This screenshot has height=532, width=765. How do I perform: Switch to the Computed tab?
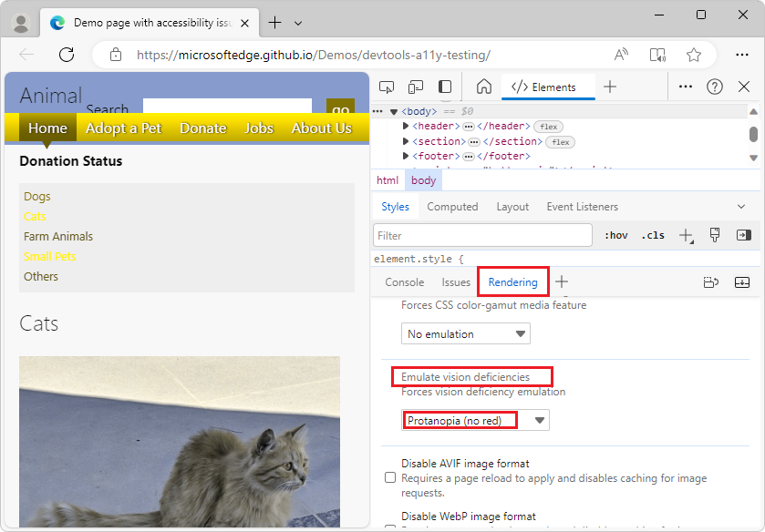coord(452,207)
